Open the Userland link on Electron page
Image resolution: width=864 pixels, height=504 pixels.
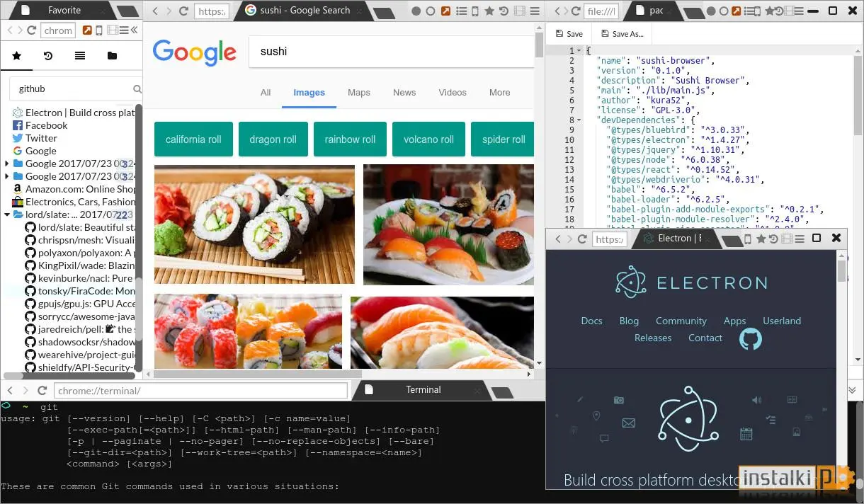point(782,321)
